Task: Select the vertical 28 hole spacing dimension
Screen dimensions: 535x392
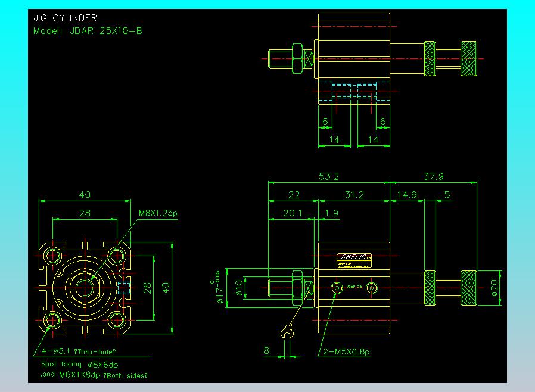Action: 147,288
